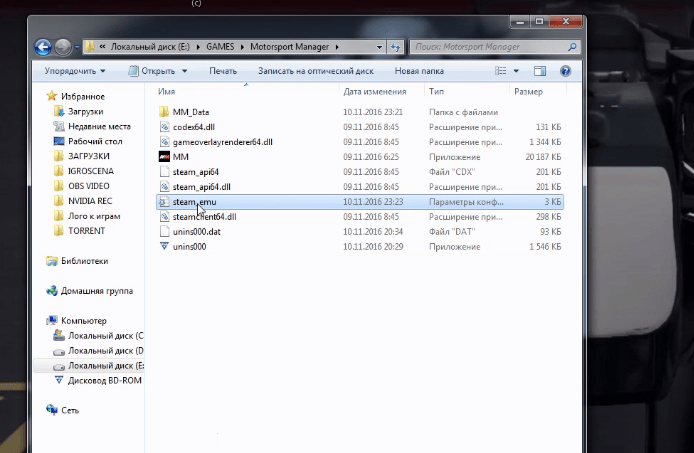Screen dimensions: 694x453
Task: Click the greyed Forward arrow button
Action: pyautogui.click(x=63, y=47)
